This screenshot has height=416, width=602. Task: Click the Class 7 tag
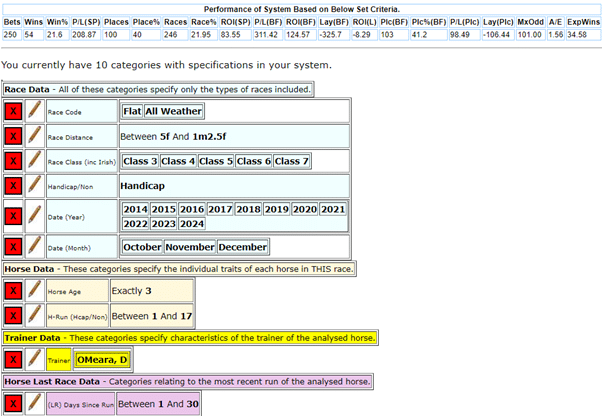coord(291,161)
